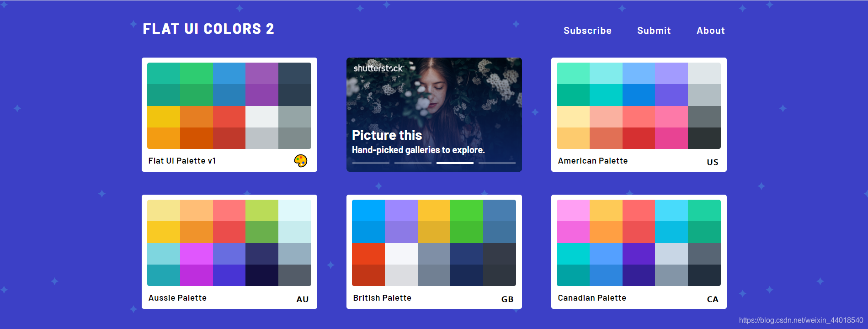This screenshot has width=868, height=329.
Task: Pick the pumpkin dark orange swatch in Flat UI v1
Action: click(197, 138)
